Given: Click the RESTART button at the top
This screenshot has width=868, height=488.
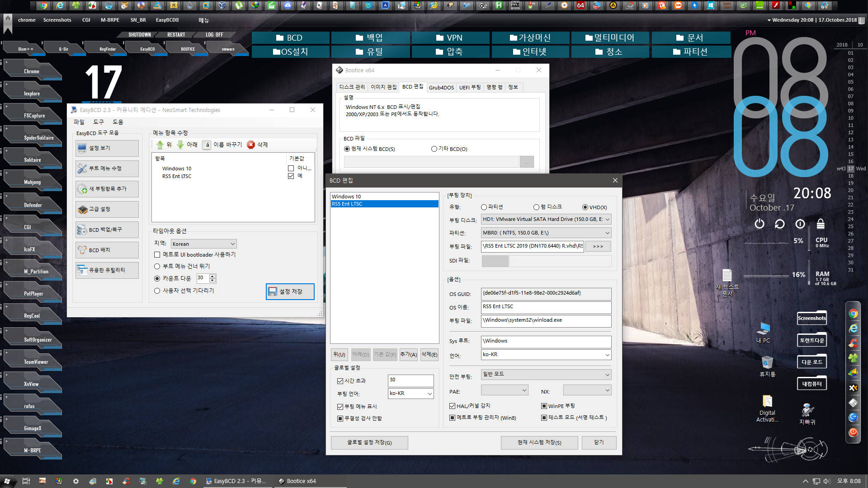Looking at the screenshot, I should [x=176, y=35].
